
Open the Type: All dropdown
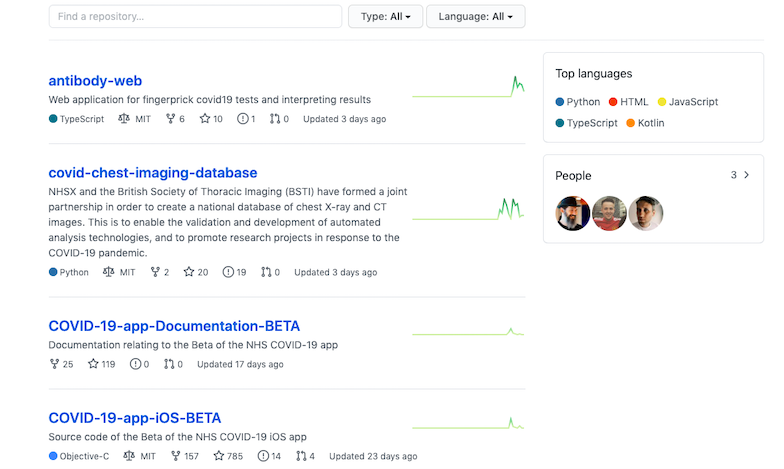pos(385,16)
